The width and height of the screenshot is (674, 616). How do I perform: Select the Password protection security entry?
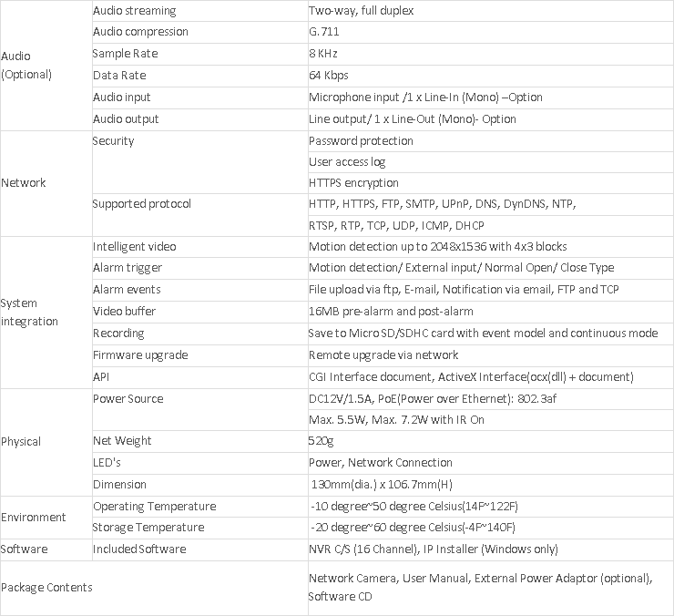361,141
